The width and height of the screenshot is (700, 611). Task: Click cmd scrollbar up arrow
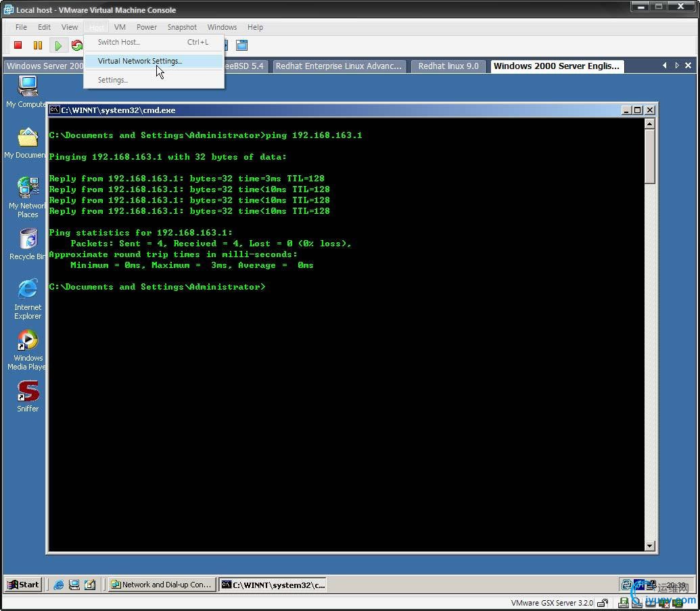650,124
